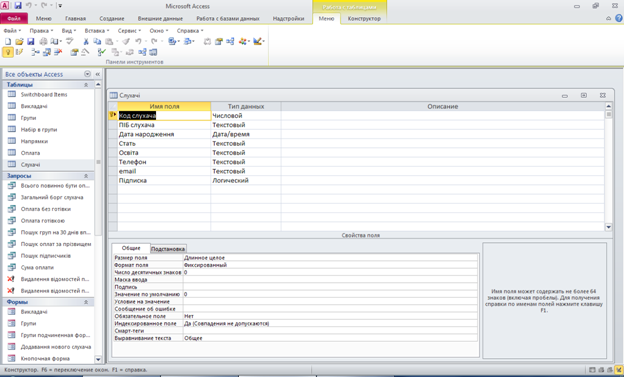Switch to the Главная ribbon tab

76,18
